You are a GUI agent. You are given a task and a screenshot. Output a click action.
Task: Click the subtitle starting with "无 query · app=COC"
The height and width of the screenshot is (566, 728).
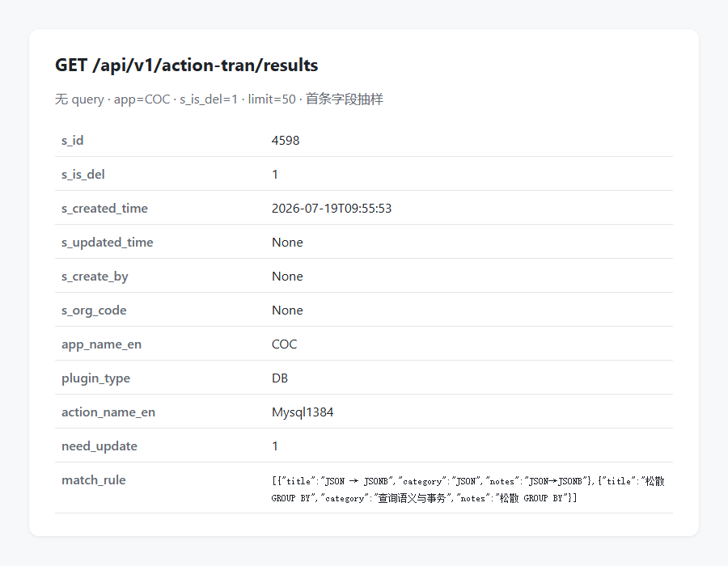pos(219,99)
